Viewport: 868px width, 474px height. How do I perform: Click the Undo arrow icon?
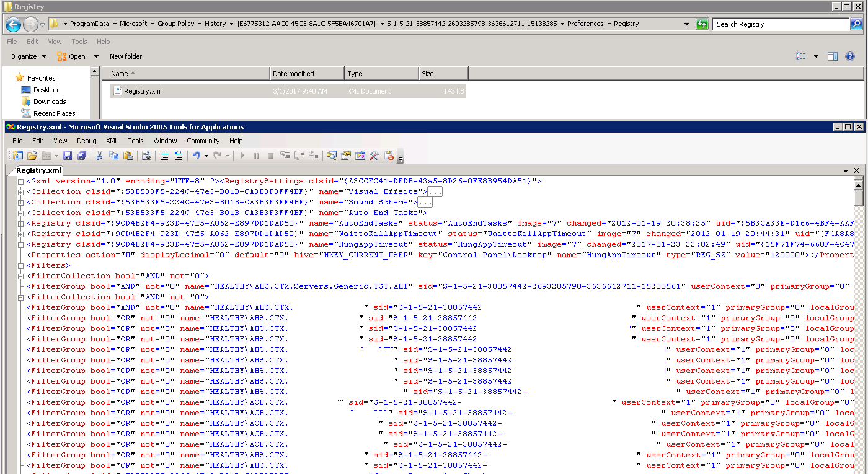click(196, 156)
